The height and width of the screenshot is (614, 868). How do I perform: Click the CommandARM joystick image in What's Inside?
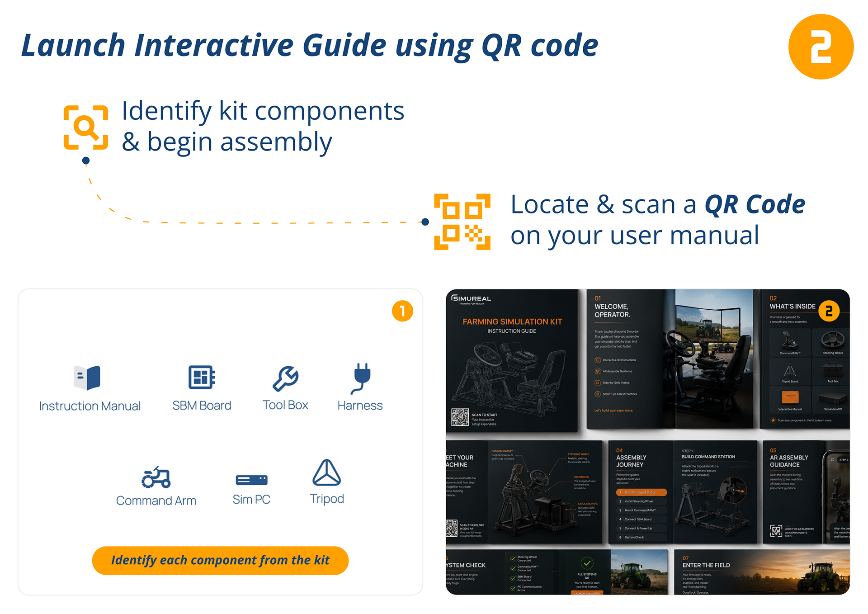click(x=790, y=340)
